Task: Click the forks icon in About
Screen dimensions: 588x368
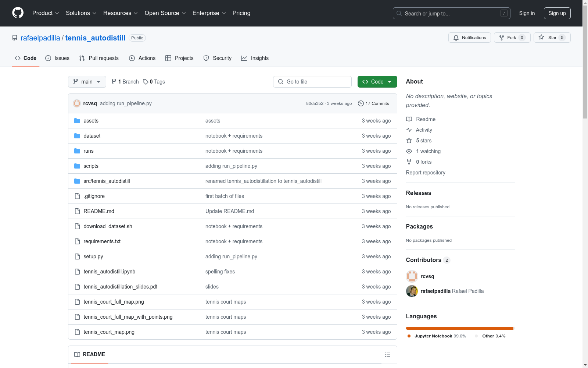Action: click(409, 162)
